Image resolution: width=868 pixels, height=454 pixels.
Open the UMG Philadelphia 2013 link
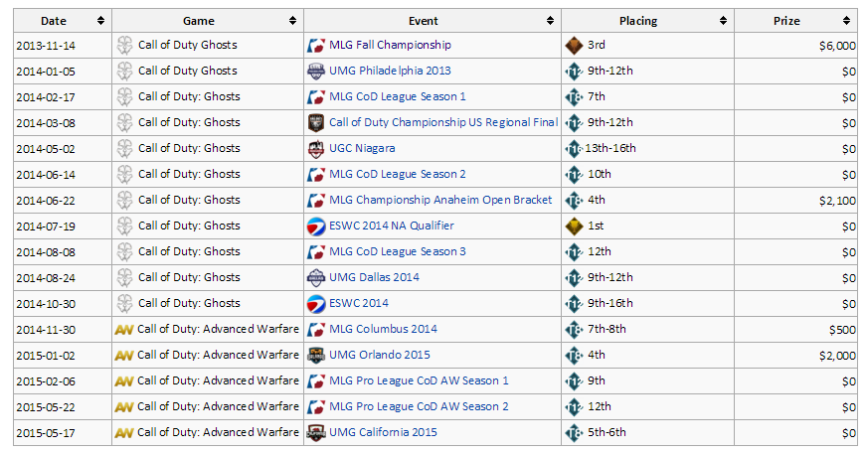pyautogui.click(x=391, y=71)
